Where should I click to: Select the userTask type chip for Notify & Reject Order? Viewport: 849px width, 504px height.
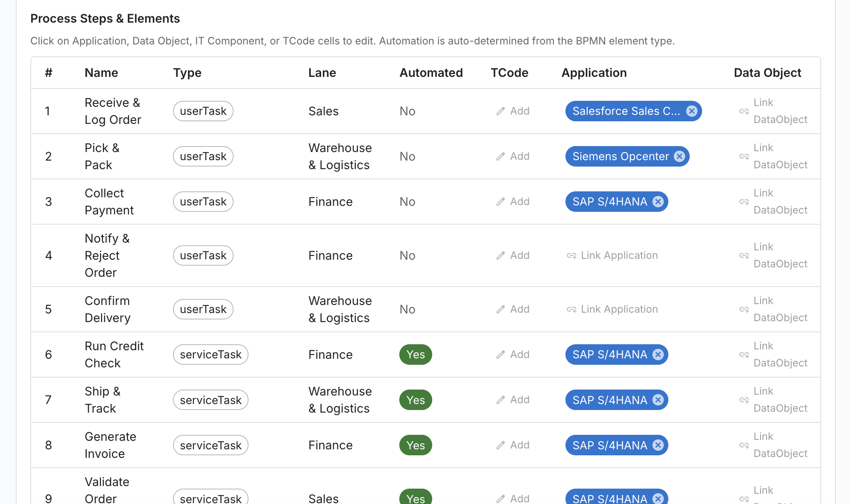tap(203, 255)
